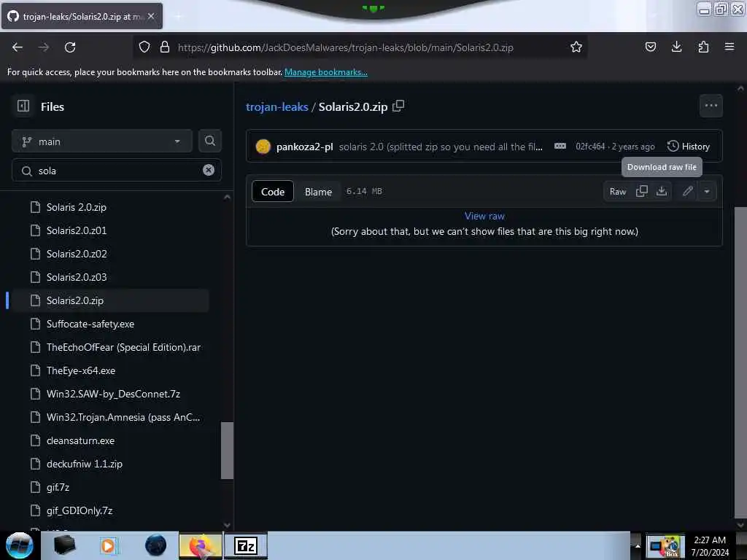The height and width of the screenshot is (560, 747).
Task: Open the trojan-leaks repository breadcrumb
Action: [276, 106]
